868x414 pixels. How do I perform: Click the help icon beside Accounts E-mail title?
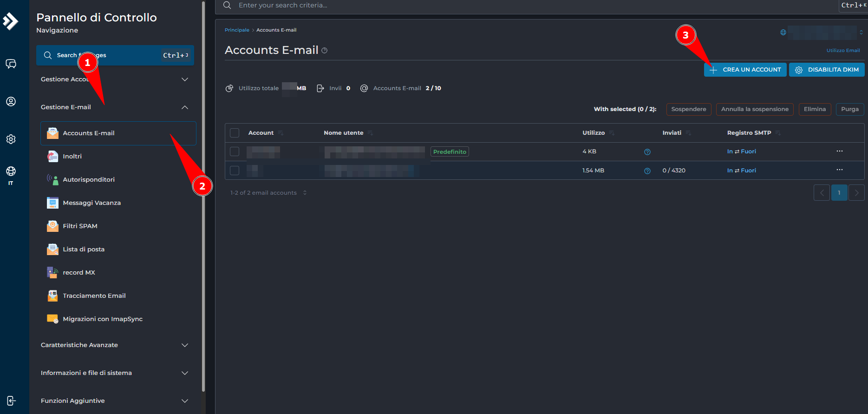[325, 51]
